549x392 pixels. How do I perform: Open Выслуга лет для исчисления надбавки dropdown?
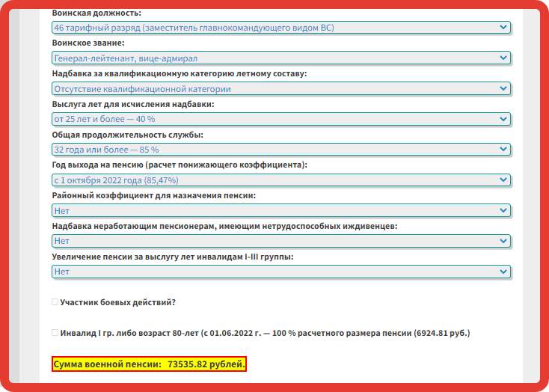tap(280, 119)
